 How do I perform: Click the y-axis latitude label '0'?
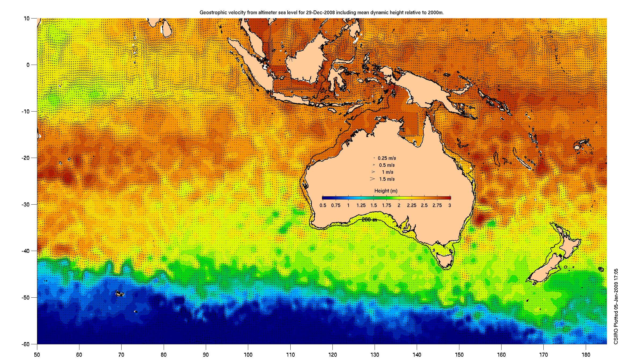pos(28,65)
